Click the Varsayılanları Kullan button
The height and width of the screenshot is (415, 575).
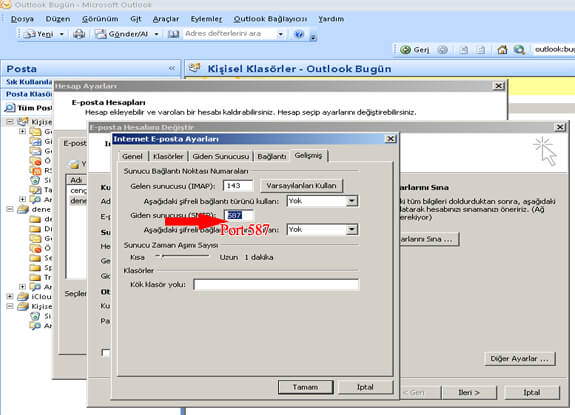(301, 186)
